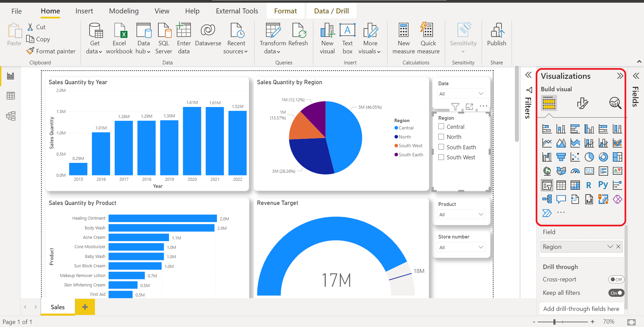Click the Publish button
Image resolution: width=644 pixels, height=327 pixels.
coord(497,38)
